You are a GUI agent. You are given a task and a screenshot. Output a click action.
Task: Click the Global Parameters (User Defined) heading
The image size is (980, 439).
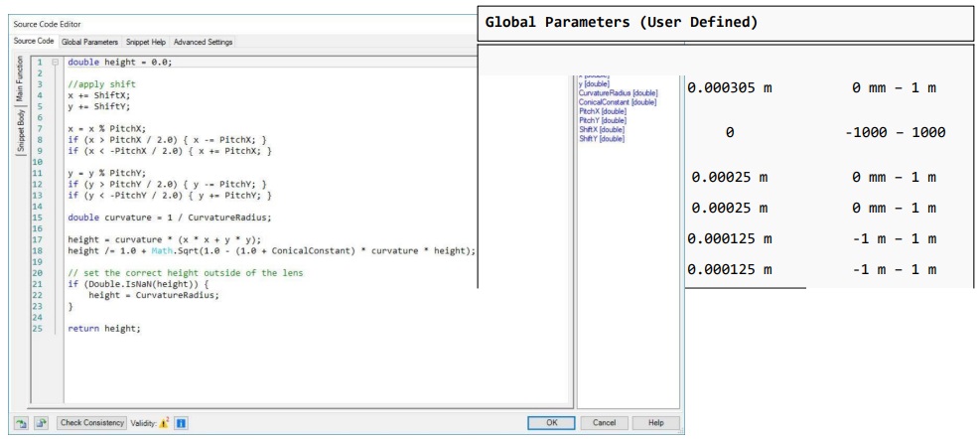tap(622, 23)
